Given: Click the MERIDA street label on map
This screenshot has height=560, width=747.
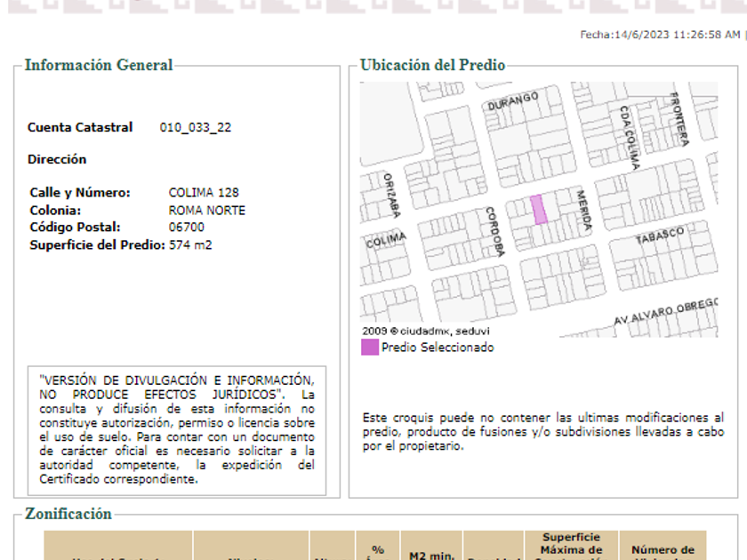Looking at the screenshot, I should [x=583, y=212].
